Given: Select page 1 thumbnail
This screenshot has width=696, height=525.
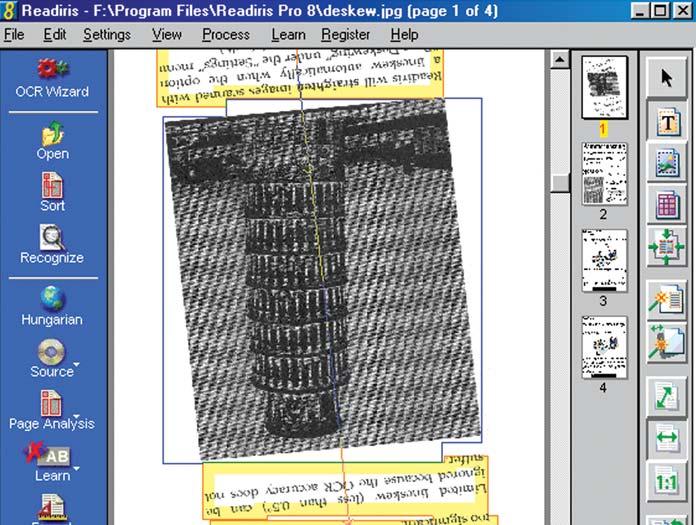Looking at the screenshot, I should tap(604, 87).
